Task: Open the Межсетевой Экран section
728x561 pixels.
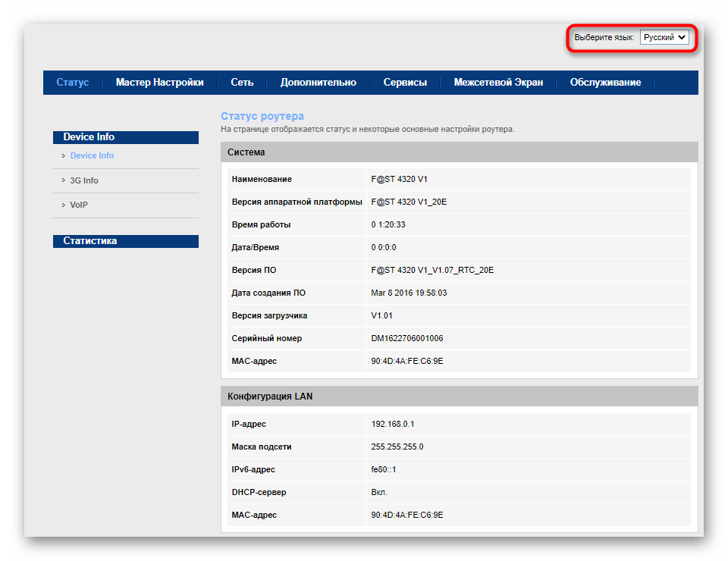Action: pyautogui.click(x=498, y=83)
